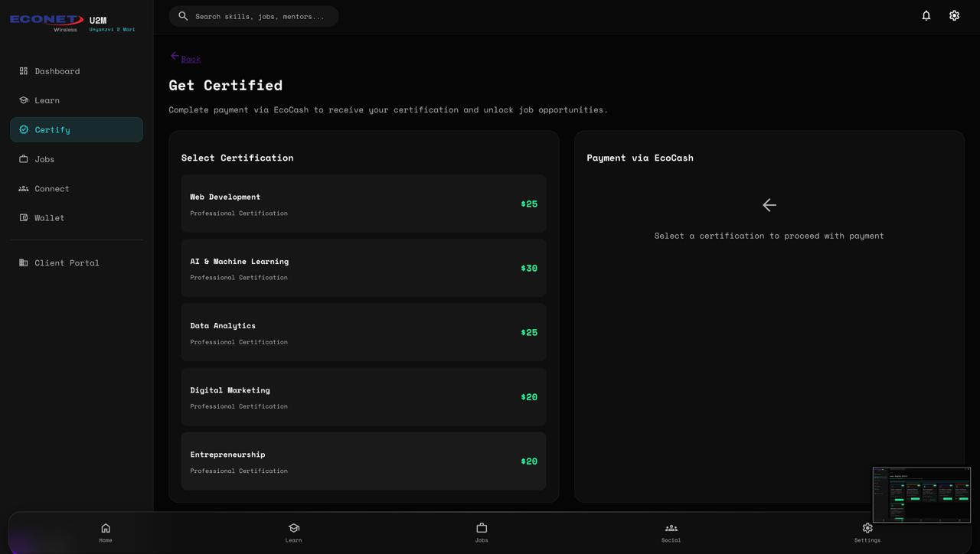Image resolution: width=980 pixels, height=554 pixels.
Task: Click the $30 price of AI & Machine Learning
Action: point(529,268)
